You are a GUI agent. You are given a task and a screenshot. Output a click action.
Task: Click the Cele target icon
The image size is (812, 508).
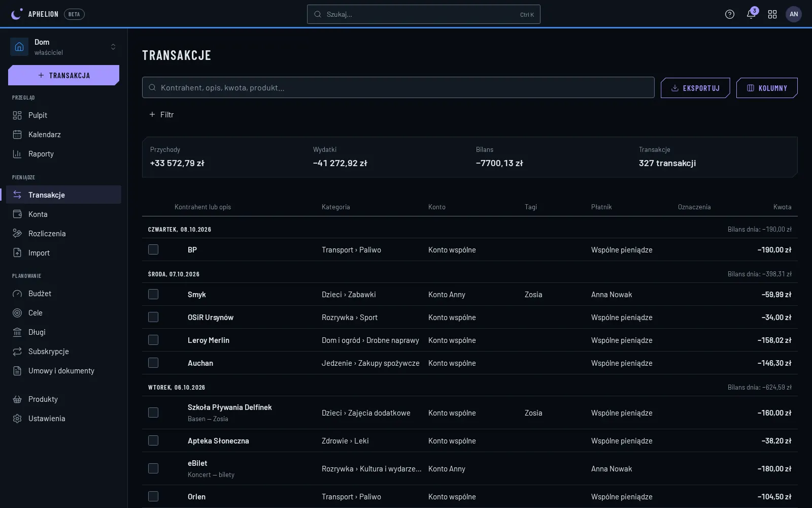[x=17, y=313]
